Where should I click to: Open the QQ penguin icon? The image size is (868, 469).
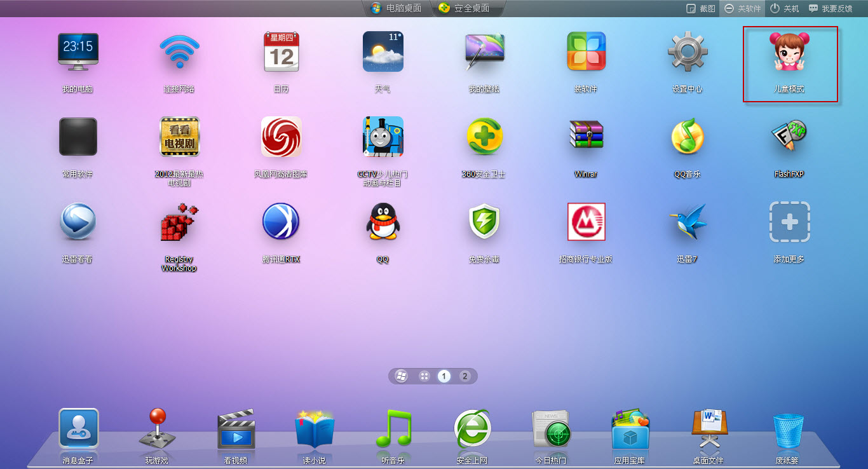[383, 222]
